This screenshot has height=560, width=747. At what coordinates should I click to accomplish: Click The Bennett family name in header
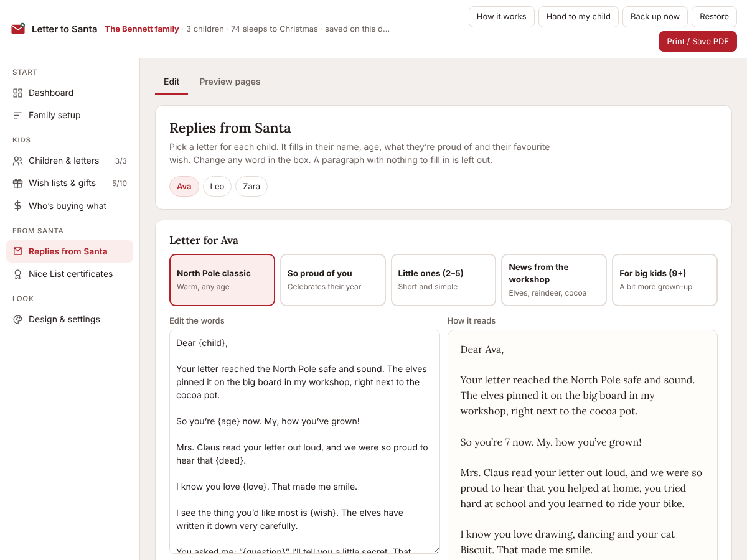coord(142,29)
